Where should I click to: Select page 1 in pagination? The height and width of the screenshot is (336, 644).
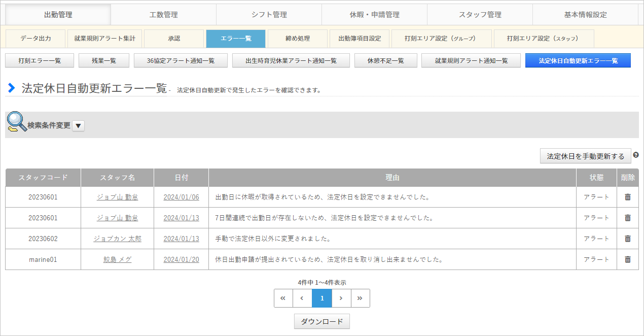(x=322, y=298)
